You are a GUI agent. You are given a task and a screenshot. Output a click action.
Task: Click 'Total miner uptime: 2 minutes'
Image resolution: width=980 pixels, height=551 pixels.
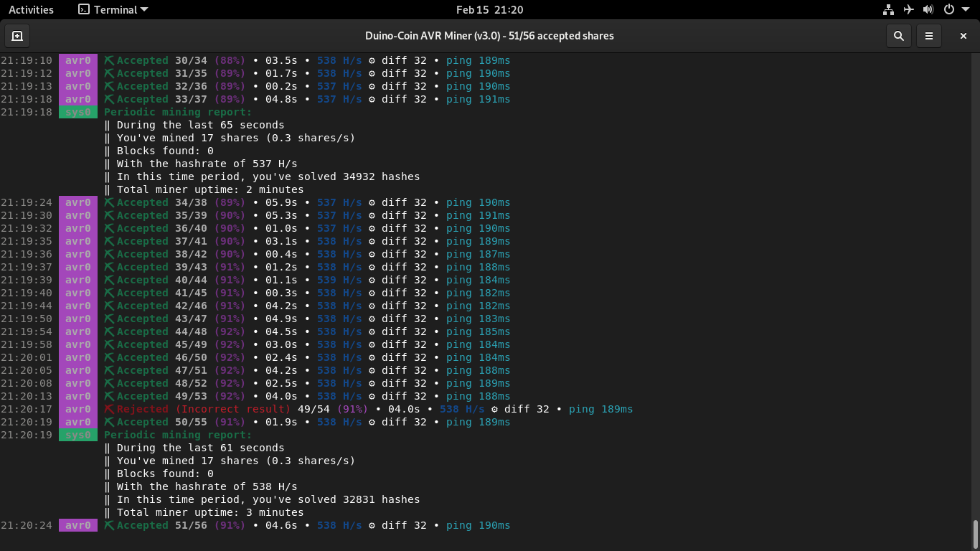coord(210,189)
